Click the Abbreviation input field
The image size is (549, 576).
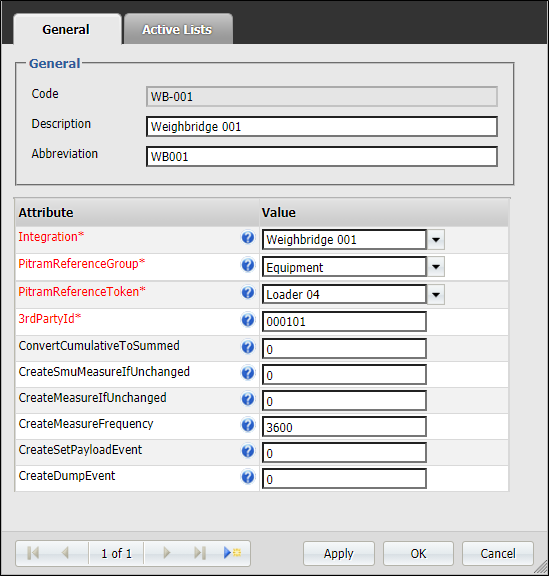[x=322, y=157]
